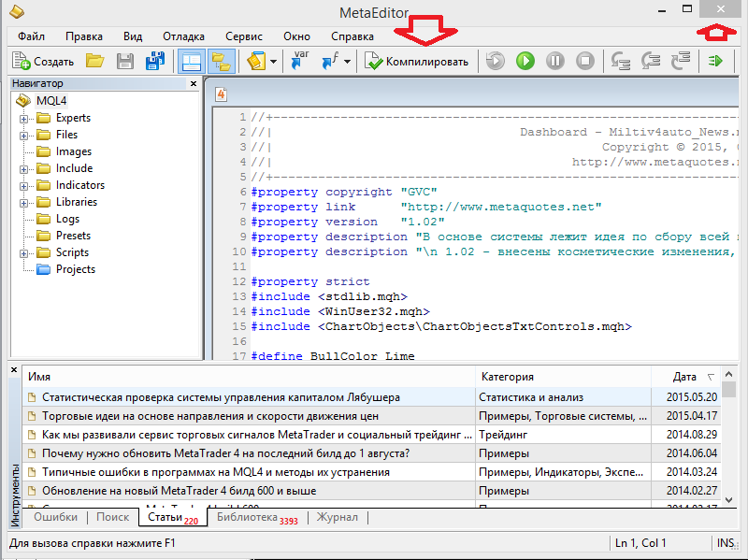
Task: Pause debugging with the pause icon
Action: pos(555,61)
